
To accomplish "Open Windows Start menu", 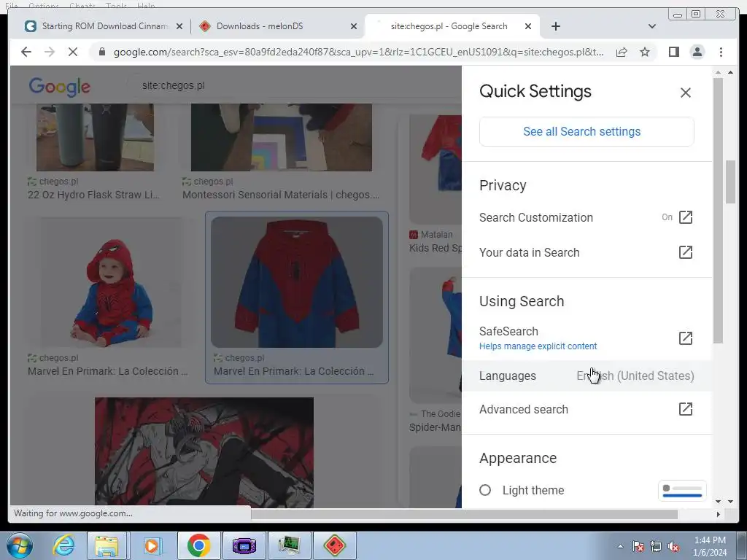I will point(20,545).
